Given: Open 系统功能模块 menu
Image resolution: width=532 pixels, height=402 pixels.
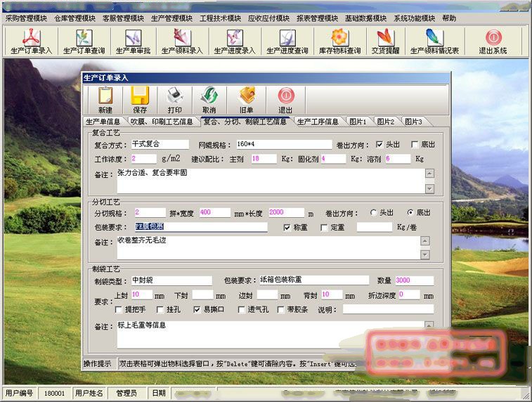Looking at the screenshot, I should click(414, 18).
